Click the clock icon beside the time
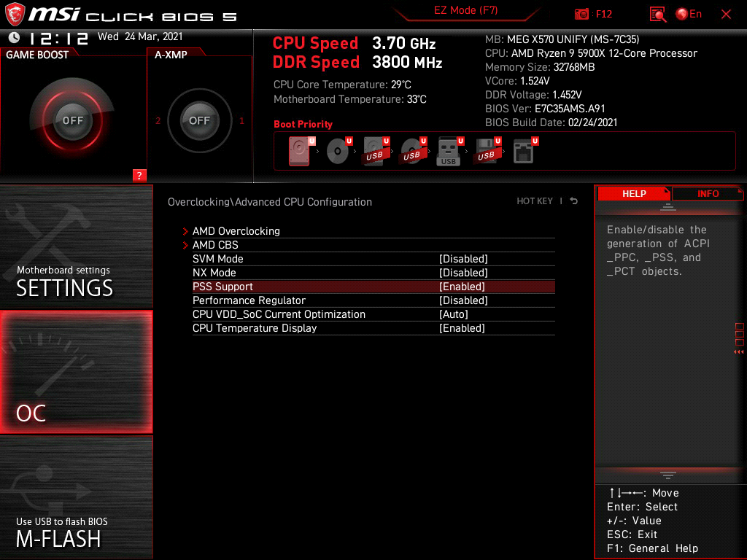 (x=15, y=37)
